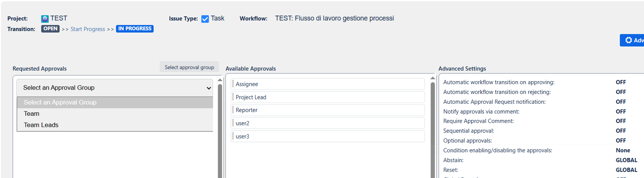
Task: Click the IN PROGRESS status badge
Action: coord(135,29)
